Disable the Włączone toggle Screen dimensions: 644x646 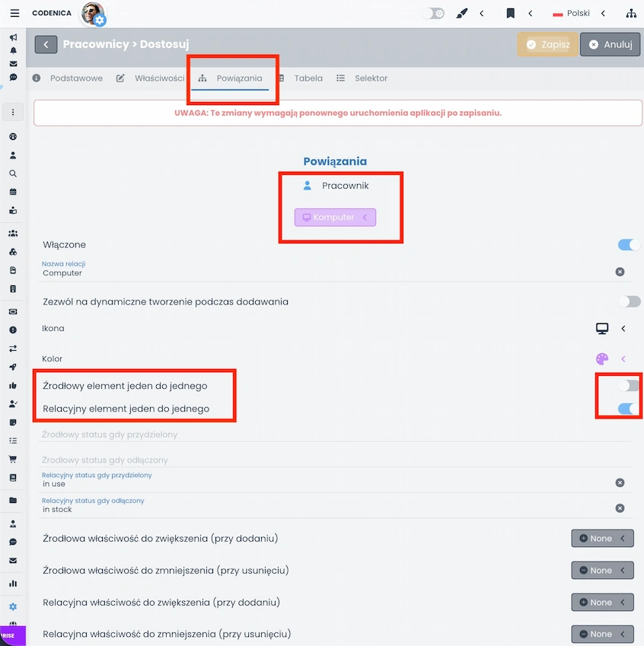point(627,245)
